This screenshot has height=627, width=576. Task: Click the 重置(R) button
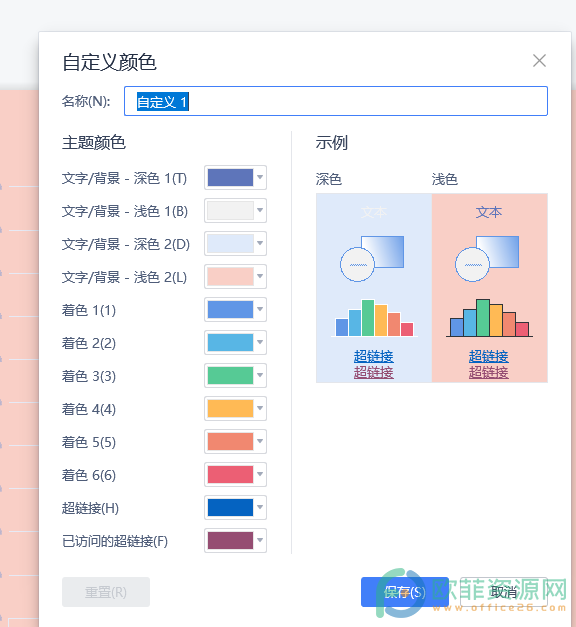tap(106, 592)
